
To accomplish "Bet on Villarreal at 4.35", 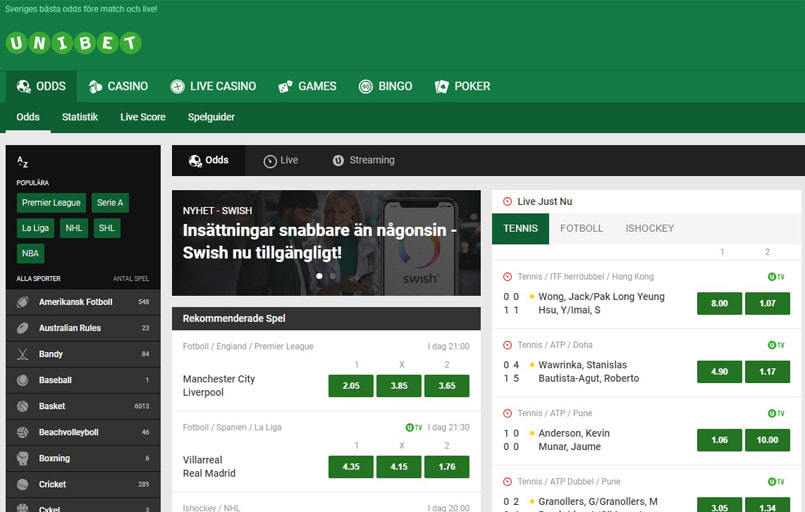I will (351, 467).
